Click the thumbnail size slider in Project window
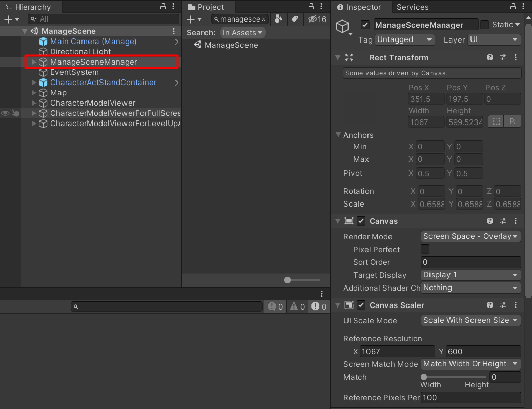Screen dimensions: 532x409 point(288,280)
